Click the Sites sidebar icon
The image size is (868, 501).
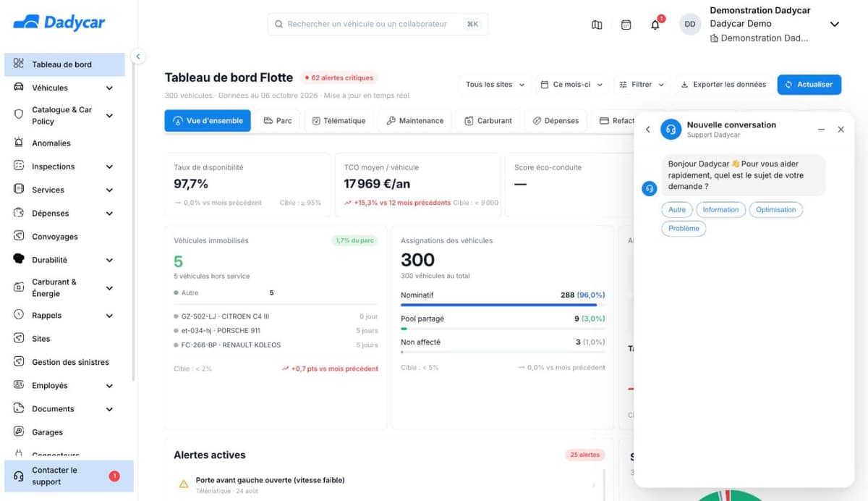[19, 338]
